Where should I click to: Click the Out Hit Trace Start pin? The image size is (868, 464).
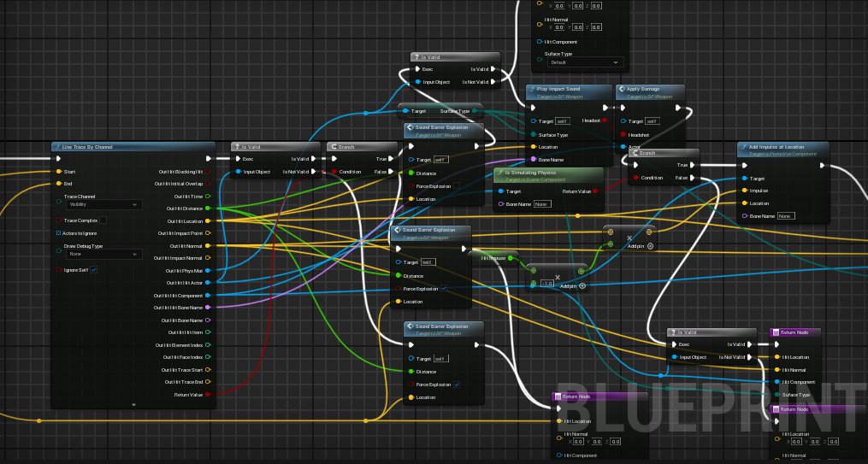208,370
